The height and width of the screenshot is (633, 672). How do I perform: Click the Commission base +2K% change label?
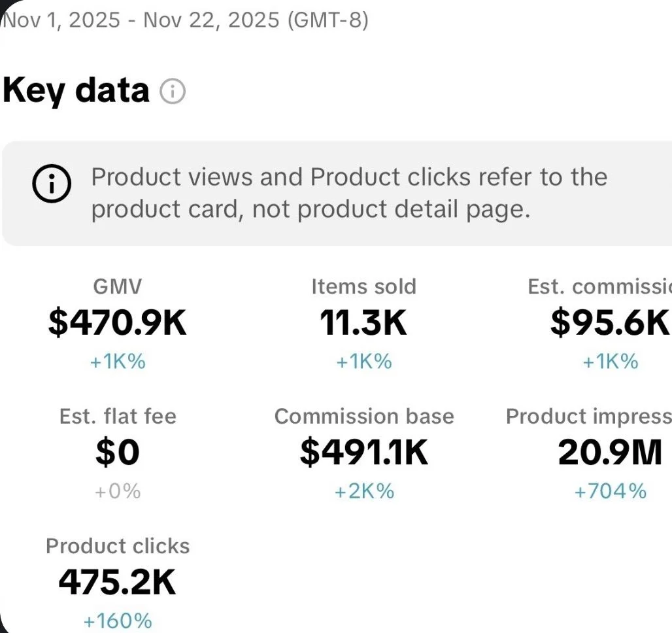pos(364,490)
